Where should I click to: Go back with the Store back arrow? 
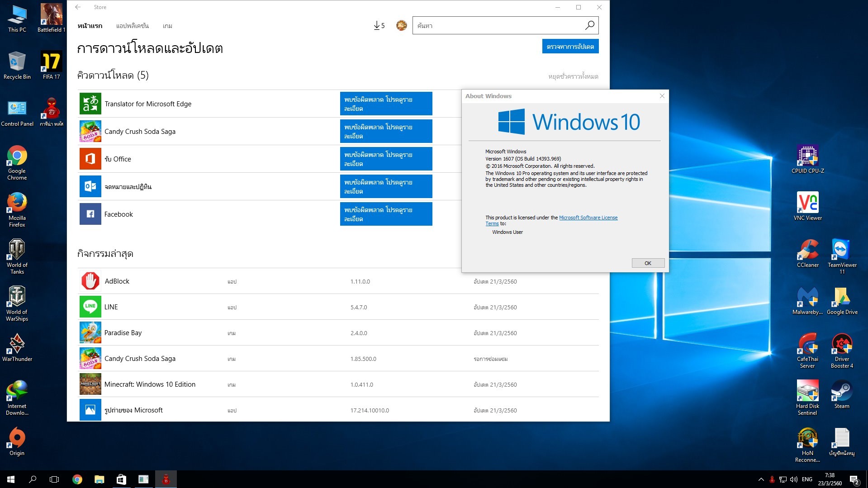pos(78,7)
